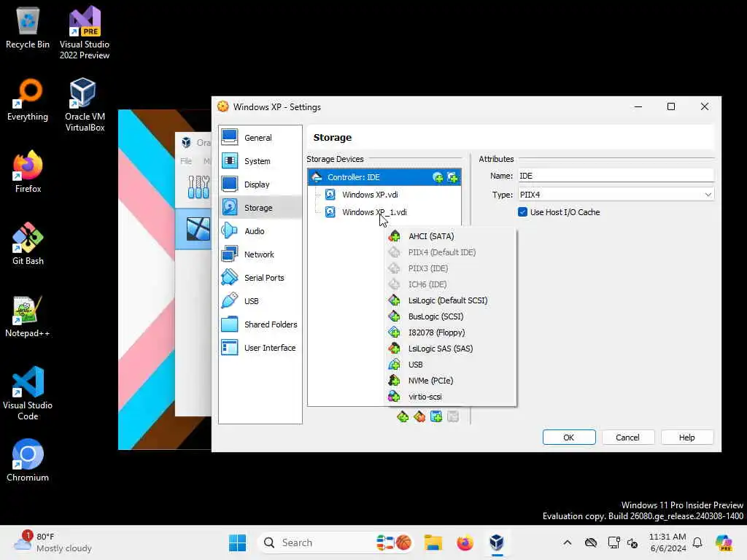Open notifications bell in the taskbar
The image size is (747, 560).
coord(697,542)
